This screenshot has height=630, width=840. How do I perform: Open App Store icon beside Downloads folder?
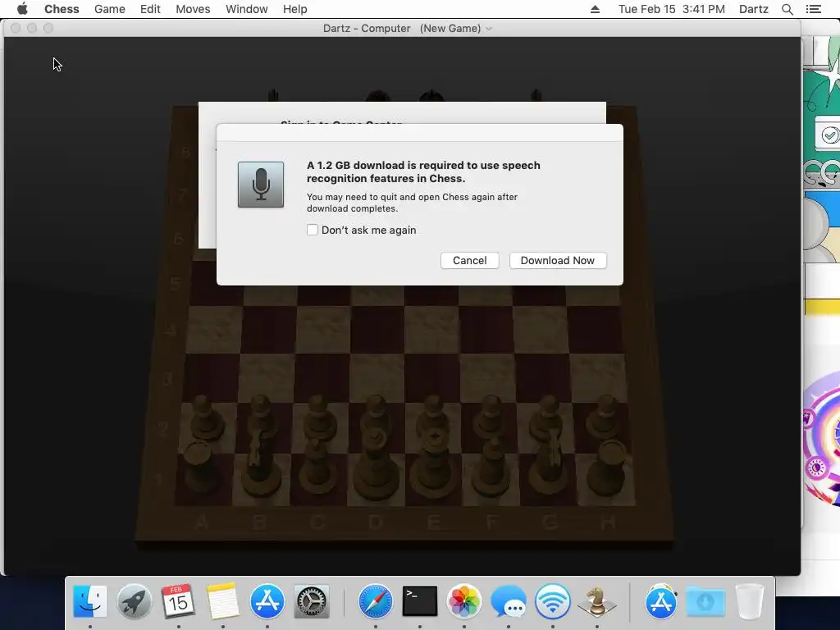coord(661,601)
